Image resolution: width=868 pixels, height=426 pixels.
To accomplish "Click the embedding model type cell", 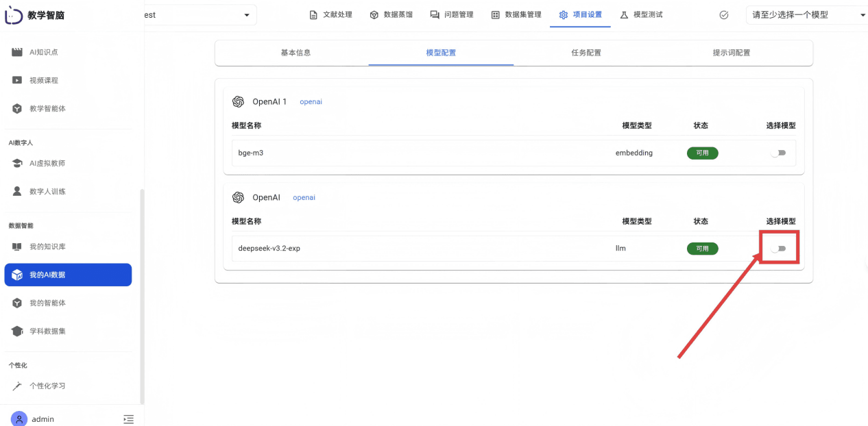I will click(x=634, y=153).
